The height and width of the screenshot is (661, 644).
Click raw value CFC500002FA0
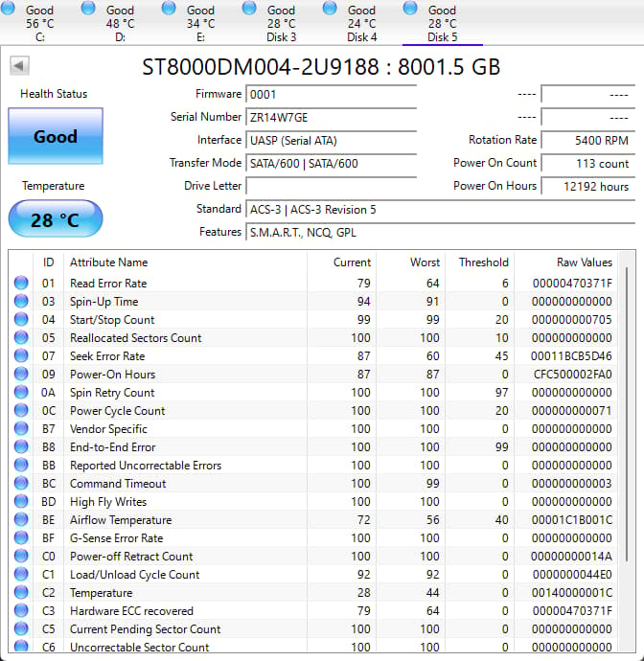click(x=573, y=375)
